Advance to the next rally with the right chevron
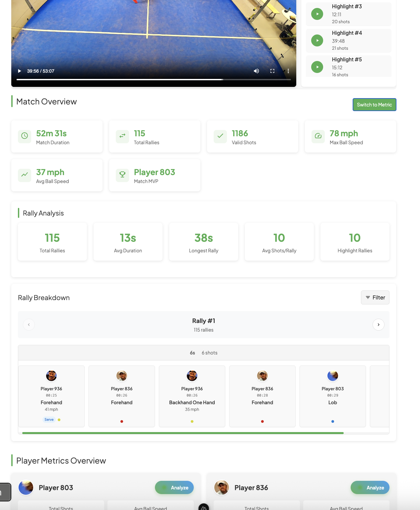 [x=378, y=325]
